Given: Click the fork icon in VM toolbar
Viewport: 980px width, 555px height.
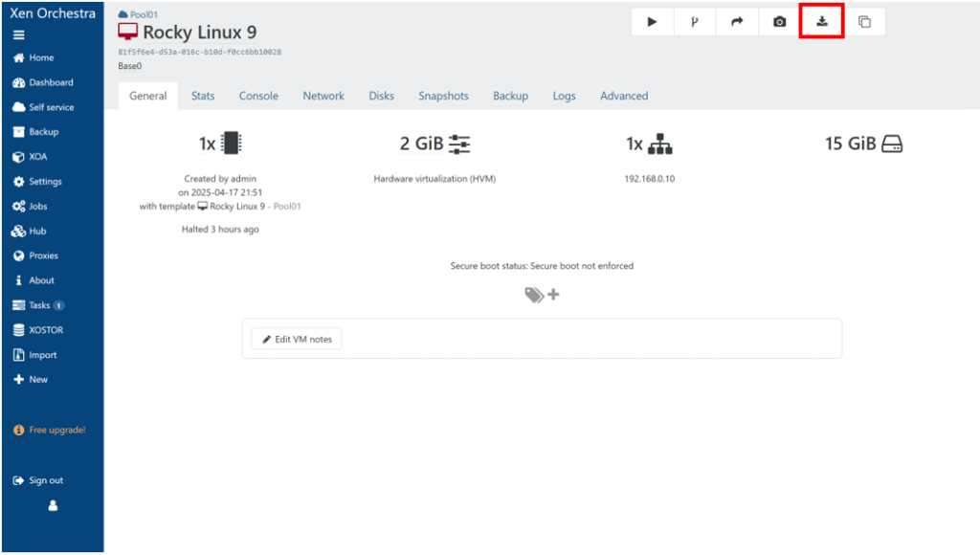Looking at the screenshot, I should pyautogui.click(x=695, y=22).
